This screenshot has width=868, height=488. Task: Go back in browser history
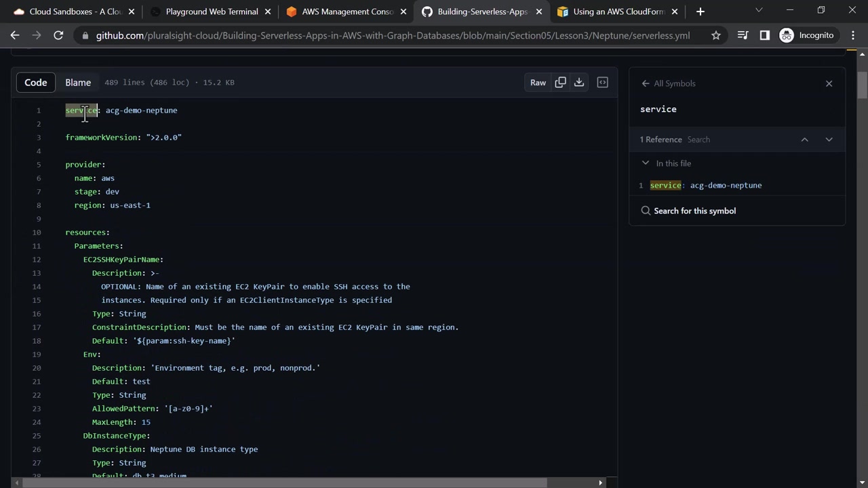click(x=15, y=35)
